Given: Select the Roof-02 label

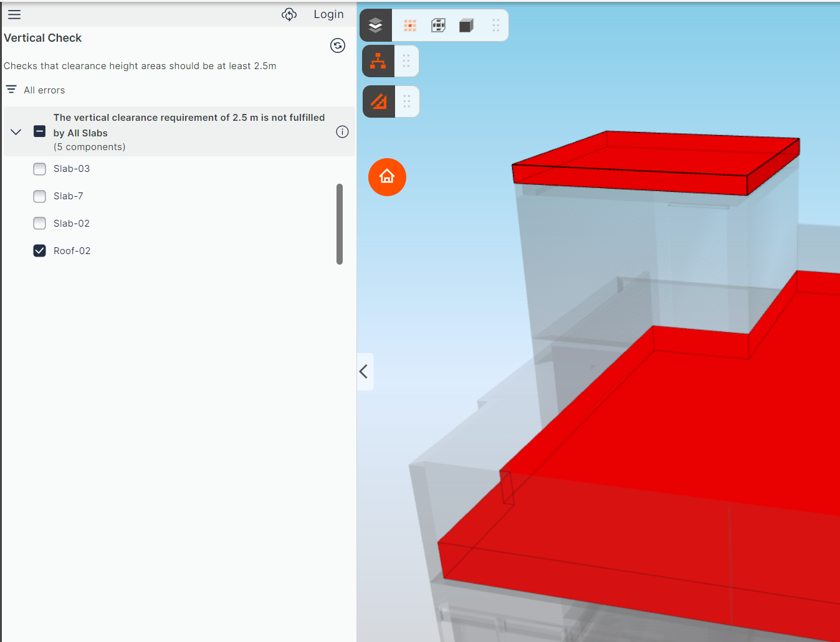Looking at the screenshot, I should click(x=72, y=251).
